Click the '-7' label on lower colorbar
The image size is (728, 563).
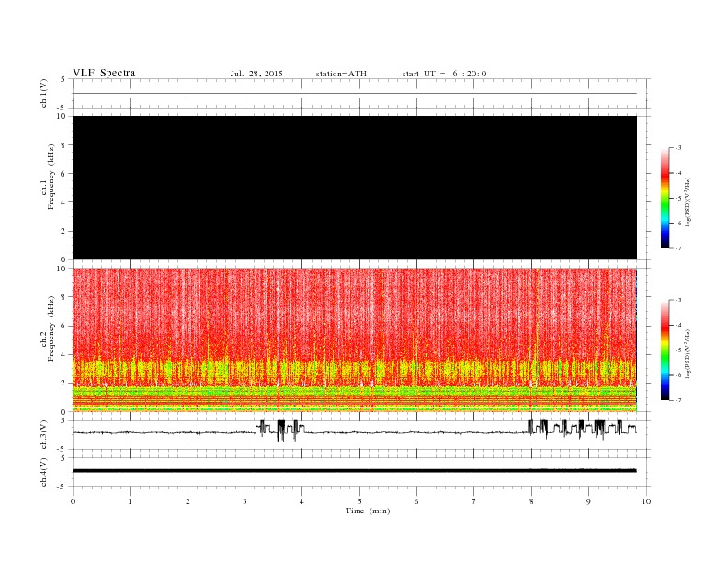coord(677,400)
